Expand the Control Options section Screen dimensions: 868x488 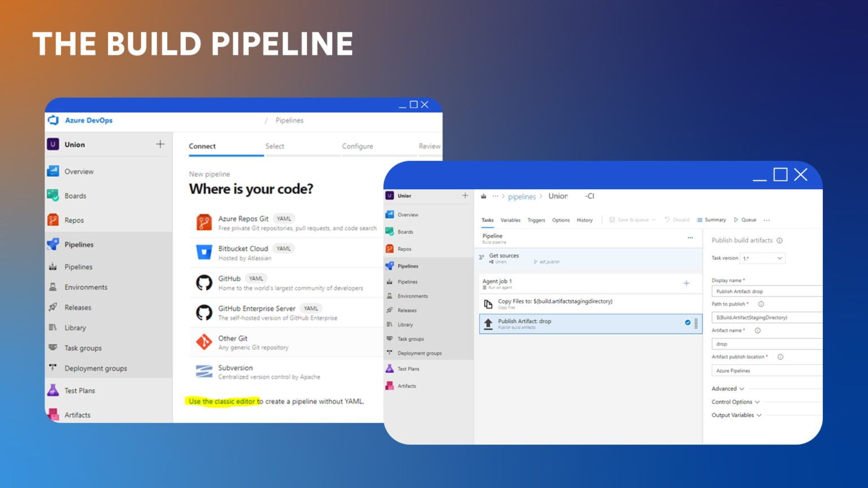pyautogui.click(x=735, y=402)
